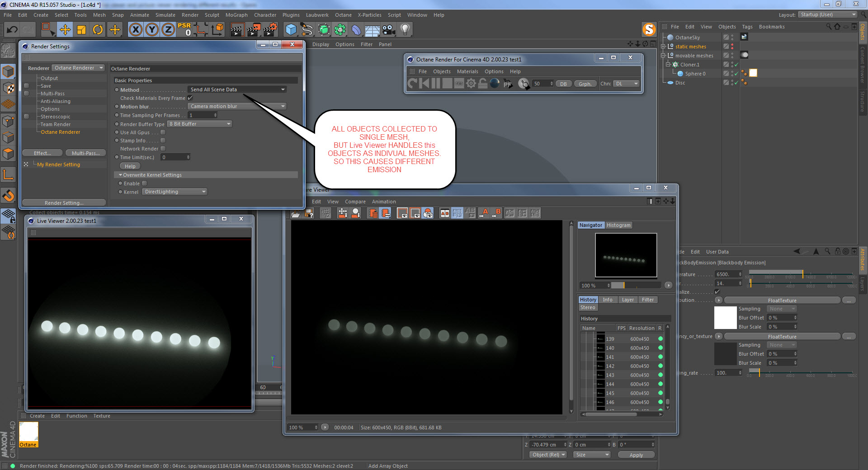This screenshot has width=868, height=470.
Task: Switch to the Histogram tab
Action: [x=618, y=225]
